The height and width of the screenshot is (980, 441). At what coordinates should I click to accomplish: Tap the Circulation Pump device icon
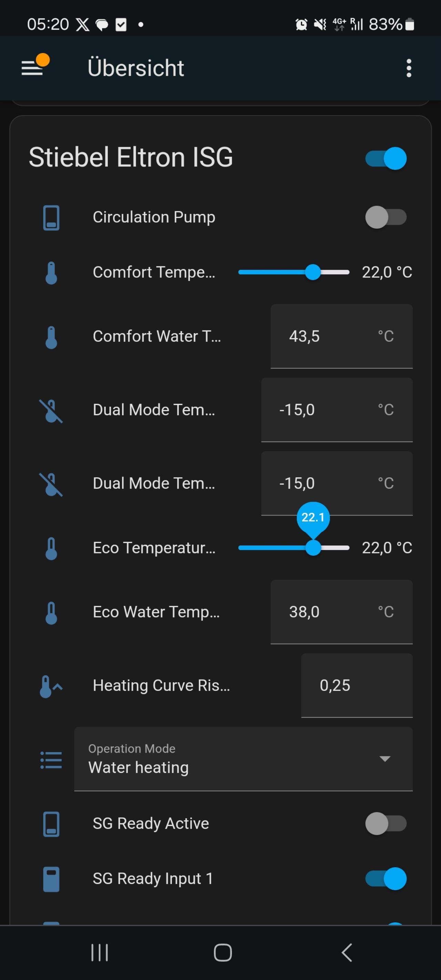point(51,218)
